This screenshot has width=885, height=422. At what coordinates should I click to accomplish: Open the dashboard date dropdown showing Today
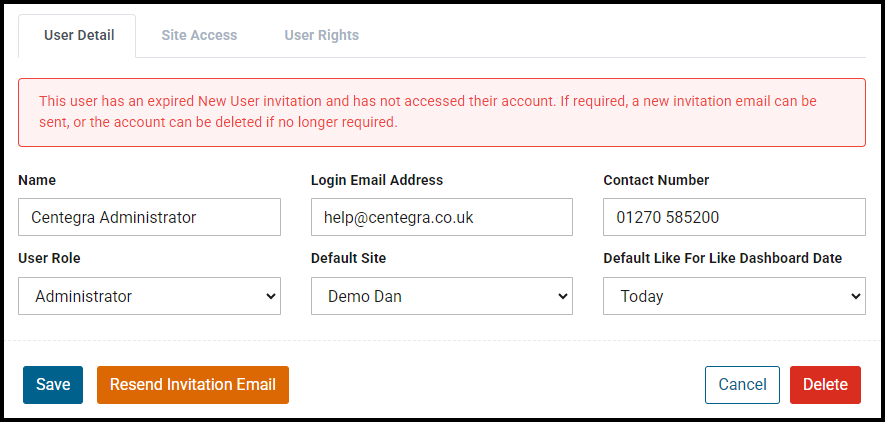734,296
